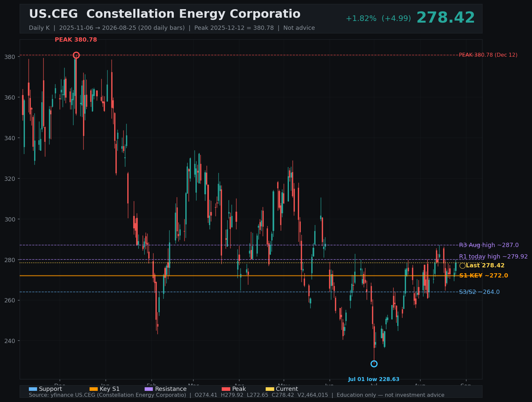532x402 pixels.
Task: Click the 'US.CEG Constellation Energy Corporatio' title
Action: point(165,14)
